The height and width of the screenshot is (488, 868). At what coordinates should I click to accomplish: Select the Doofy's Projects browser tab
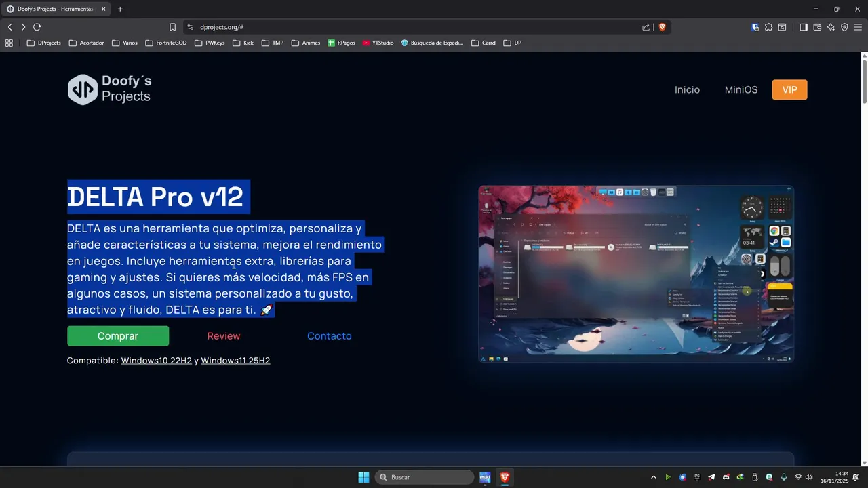tap(56, 9)
